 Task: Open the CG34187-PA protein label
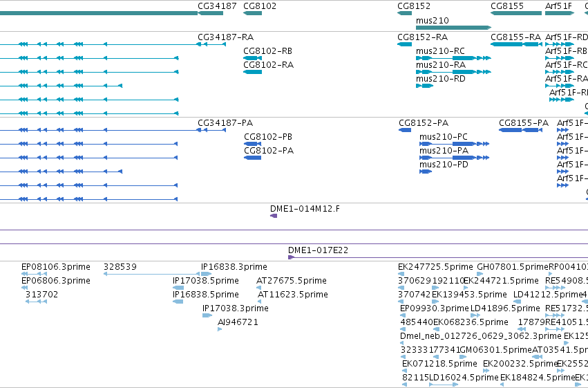tap(225, 123)
